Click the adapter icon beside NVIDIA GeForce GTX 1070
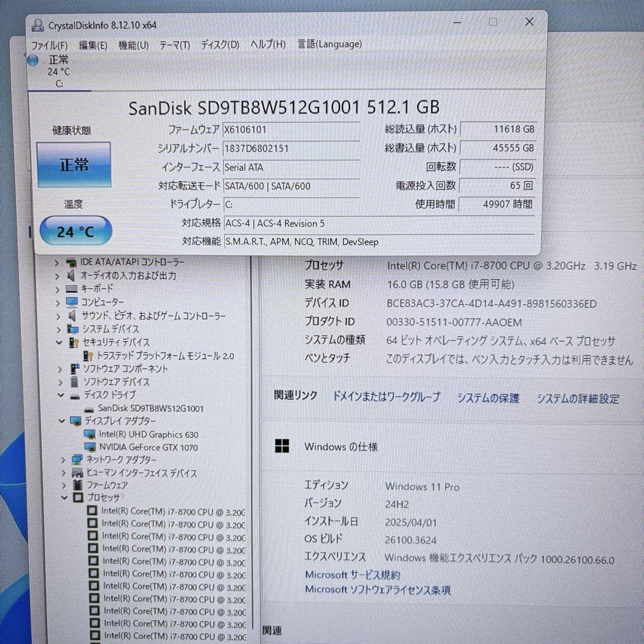The width and height of the screenshot is (644, 644). click(90, 447)
